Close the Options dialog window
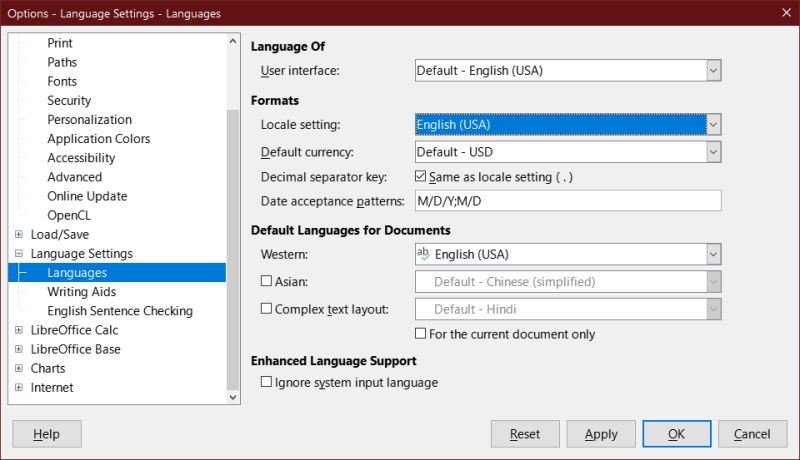The width and height of the screenshot is (800, 460). tap(786, 13)
